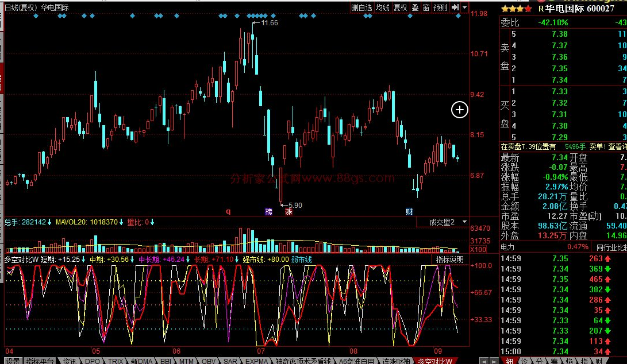627x364 pixels.
Task: Open the 连涨财神 indicator tab
Action: click(x=397, y=361)
